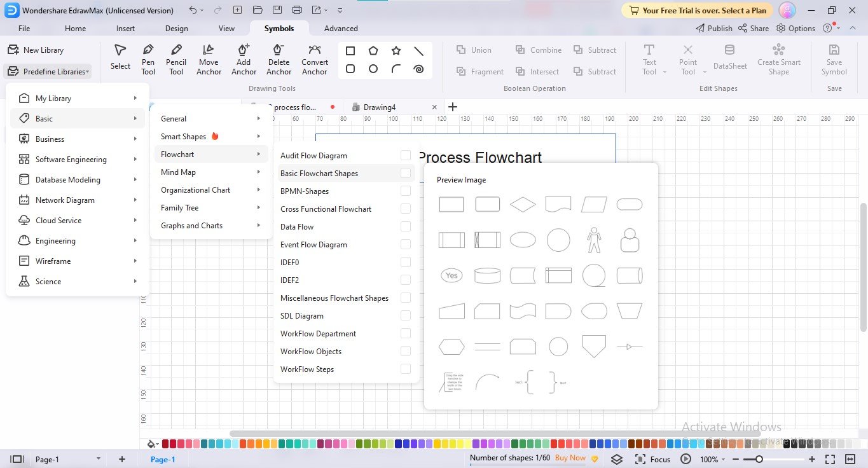Image resolution: width=868 pixels, height=468 pixels.
Task: Choose the rounded rectangle drawing shape
Action: click(350, 69)
